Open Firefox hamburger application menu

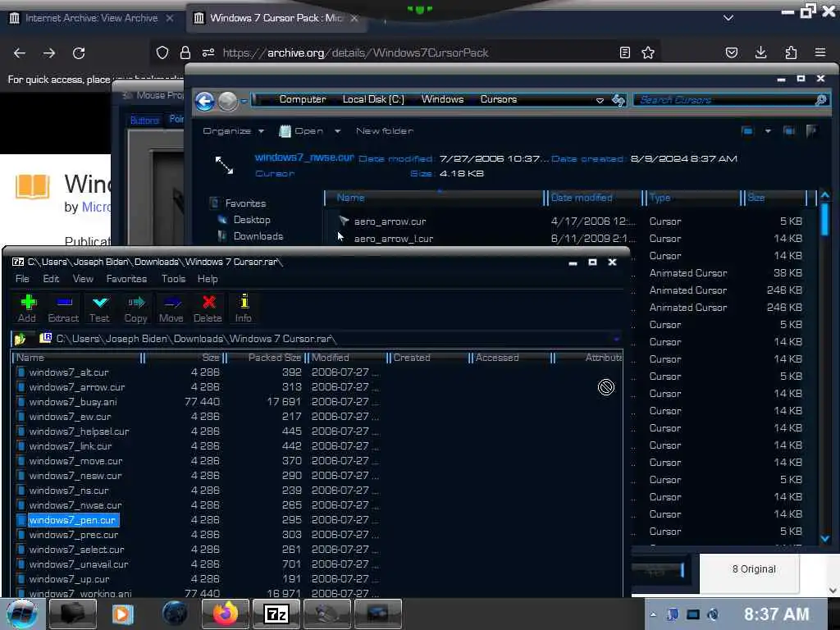[820, 52]
